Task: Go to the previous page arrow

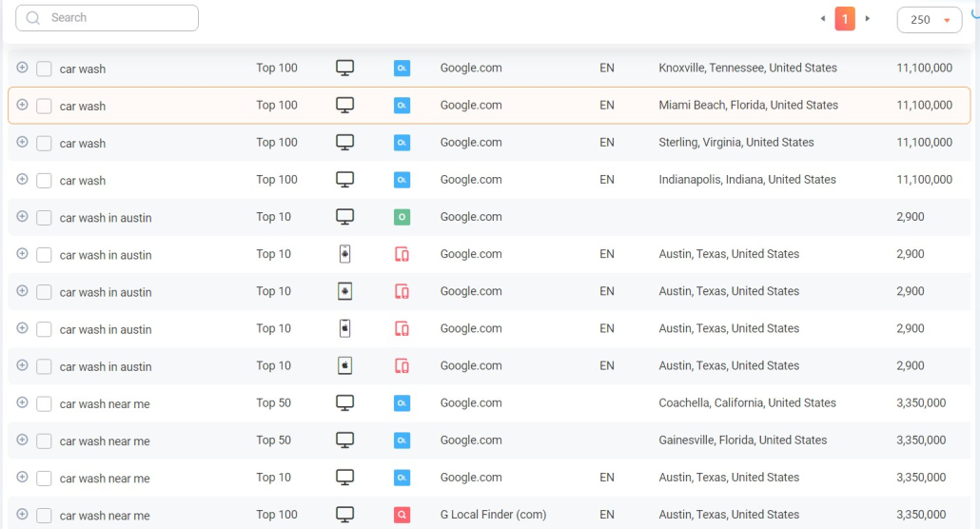Action: 822,19
